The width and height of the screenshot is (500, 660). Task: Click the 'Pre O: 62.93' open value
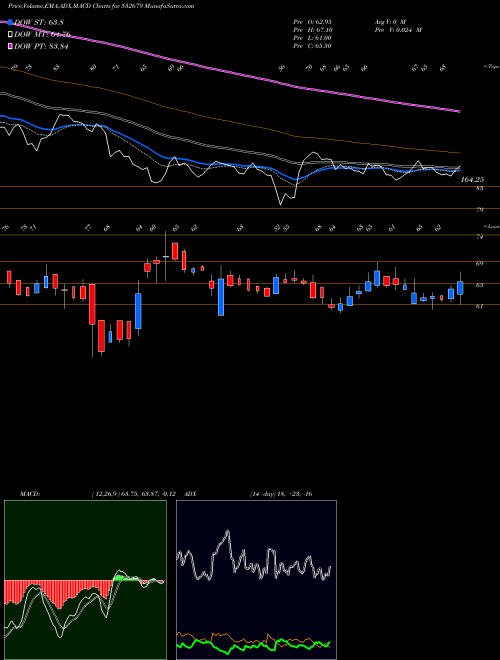tap(312, 21)
